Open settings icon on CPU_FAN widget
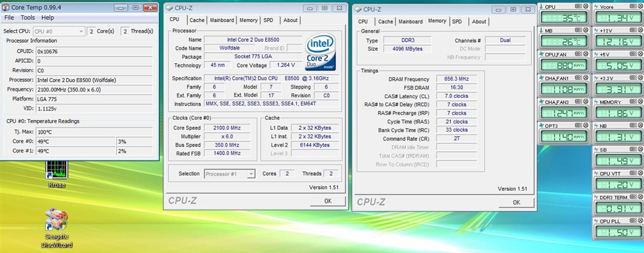 pos(578,54)
